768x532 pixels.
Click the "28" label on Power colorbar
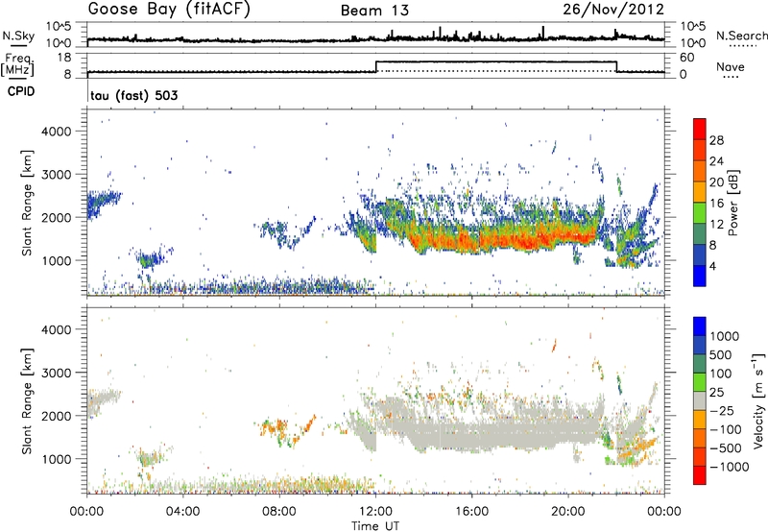click(x=716, y=140)
